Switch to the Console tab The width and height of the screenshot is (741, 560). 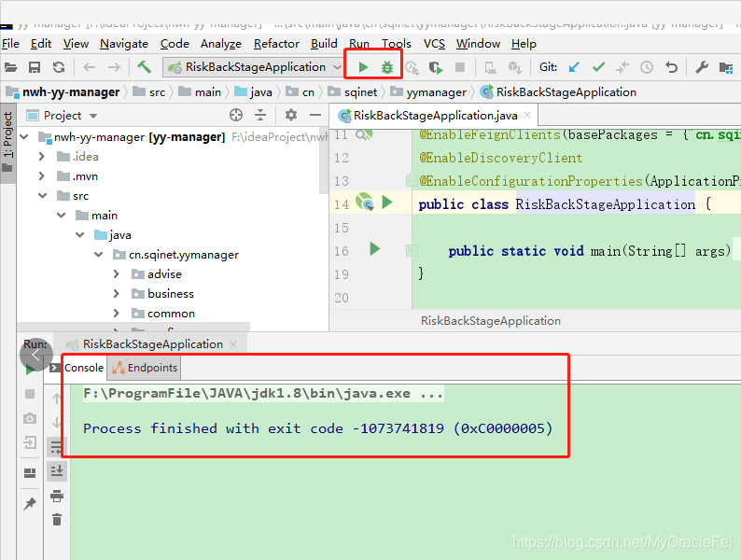coord(84,368)
